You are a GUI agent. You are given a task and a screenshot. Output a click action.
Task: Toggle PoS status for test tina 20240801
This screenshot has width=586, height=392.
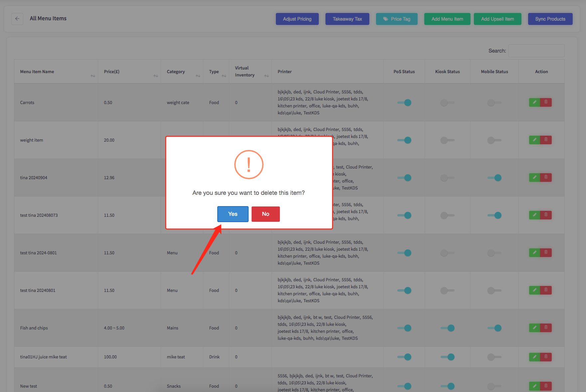[x=404, y=291]
